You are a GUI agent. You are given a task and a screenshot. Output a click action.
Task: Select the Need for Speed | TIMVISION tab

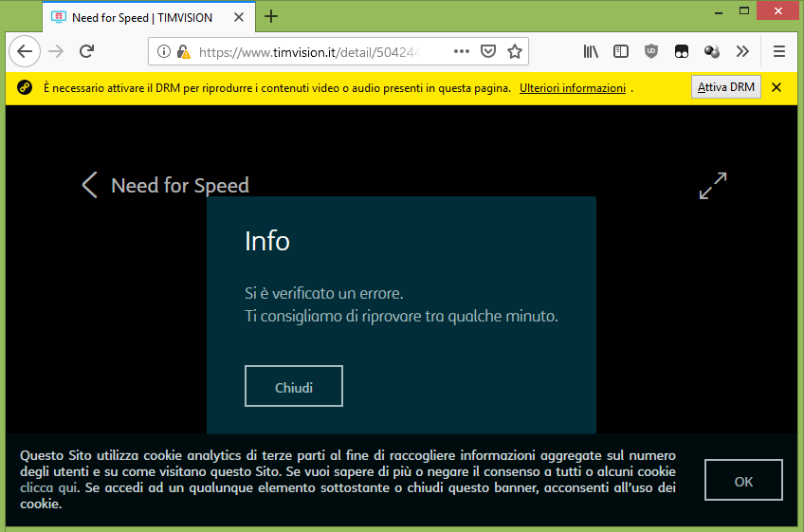point(149,17)
